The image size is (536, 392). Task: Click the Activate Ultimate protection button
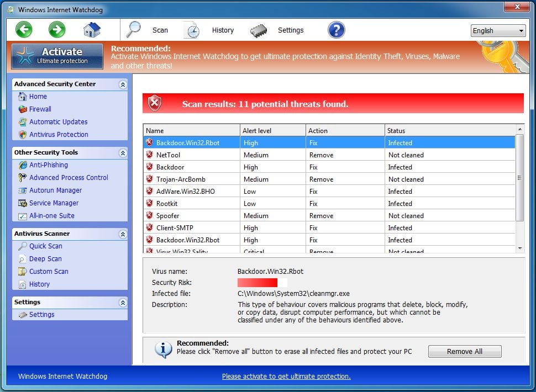(57, 56)
